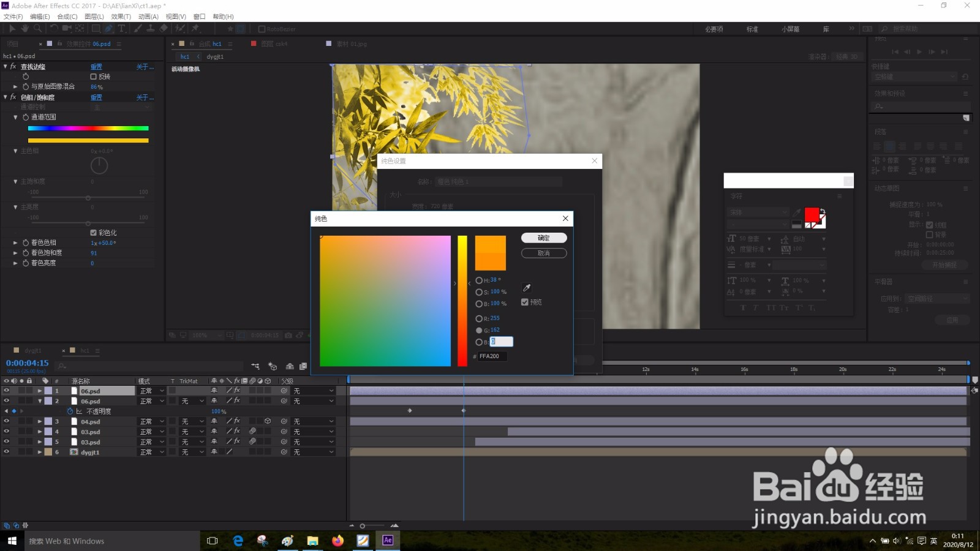Open parent dropdown for layer 5 03.psd
This screenshot has width=980, height=551.
point(314,442)
